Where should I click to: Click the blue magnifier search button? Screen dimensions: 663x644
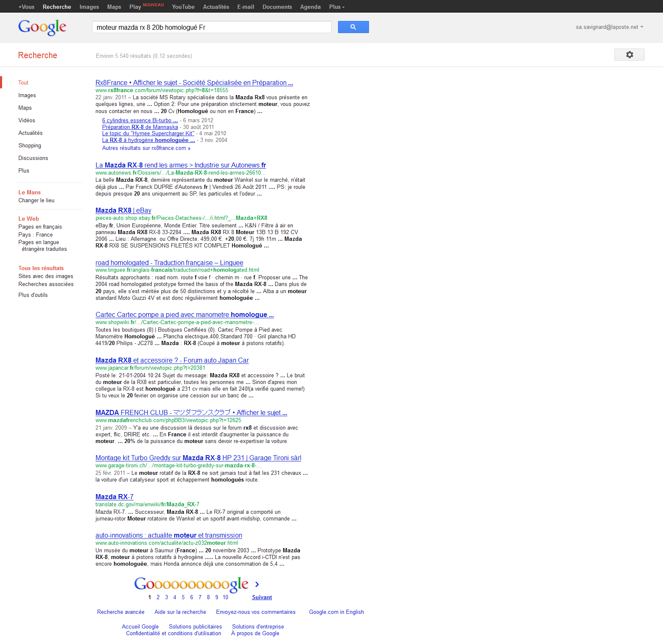[353, 27]
